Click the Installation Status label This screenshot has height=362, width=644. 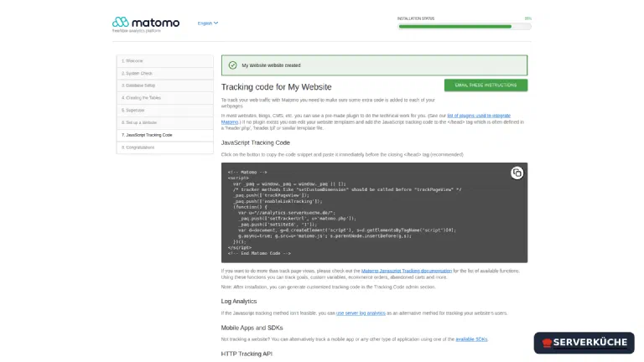[416, 18]
